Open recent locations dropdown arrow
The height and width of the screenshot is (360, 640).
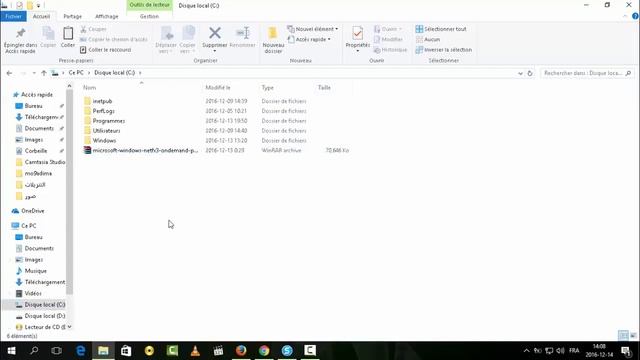coord(34,73)
